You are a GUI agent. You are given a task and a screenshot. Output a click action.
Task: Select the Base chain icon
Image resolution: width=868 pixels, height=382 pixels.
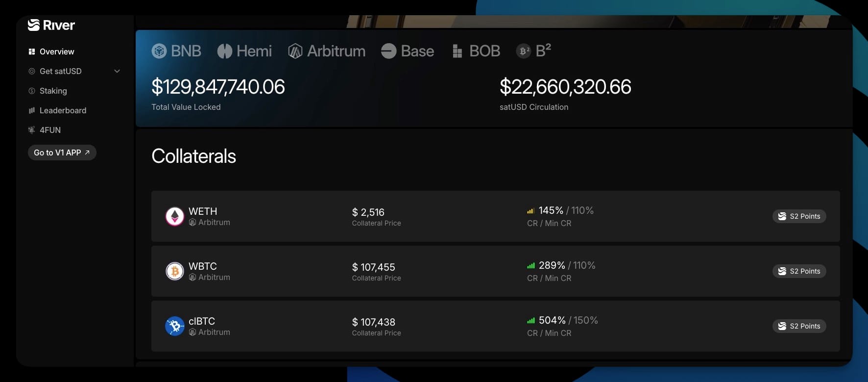pos(389,51)
